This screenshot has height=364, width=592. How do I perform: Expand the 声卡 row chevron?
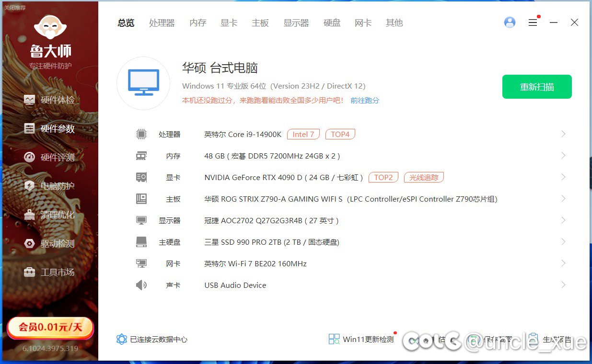(563, 285)
